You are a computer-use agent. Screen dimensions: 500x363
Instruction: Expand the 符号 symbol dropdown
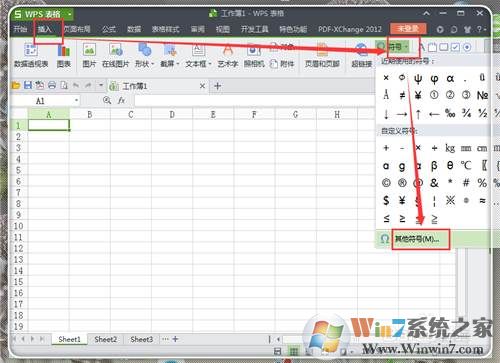coord(406,47)
